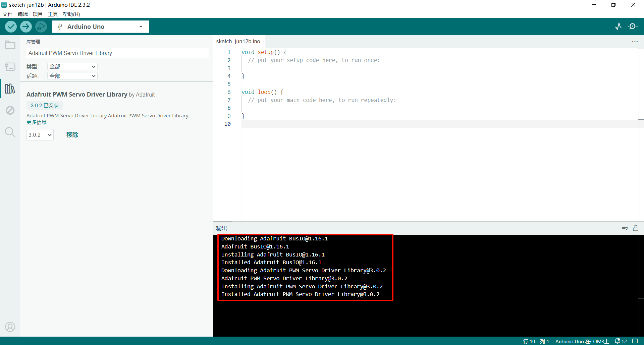The height and width of the screenshot is (345, 644).
Task: Toggle the bottom panel from status bar
Action: (635, 341)
